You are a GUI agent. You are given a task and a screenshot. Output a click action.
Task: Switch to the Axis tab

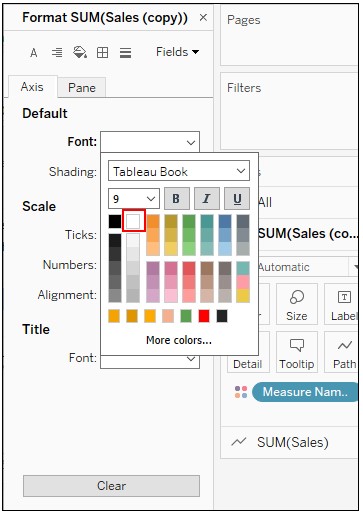pyautogui.click(x=32, y=87)
